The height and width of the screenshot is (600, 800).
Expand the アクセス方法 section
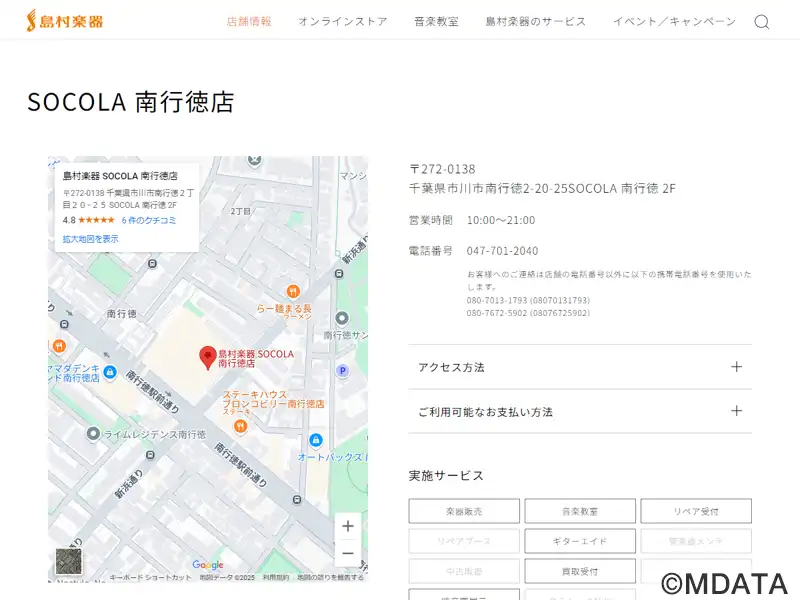580,367
